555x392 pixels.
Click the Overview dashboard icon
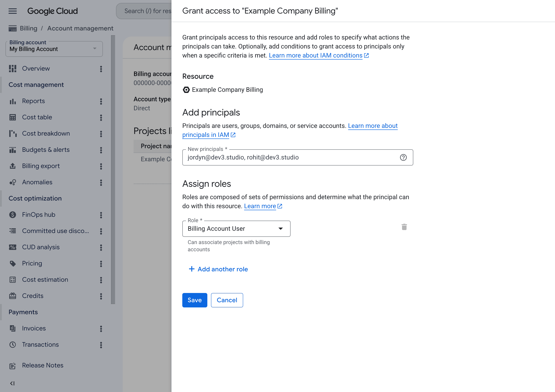pyautogui.click(x=13, y=69)
